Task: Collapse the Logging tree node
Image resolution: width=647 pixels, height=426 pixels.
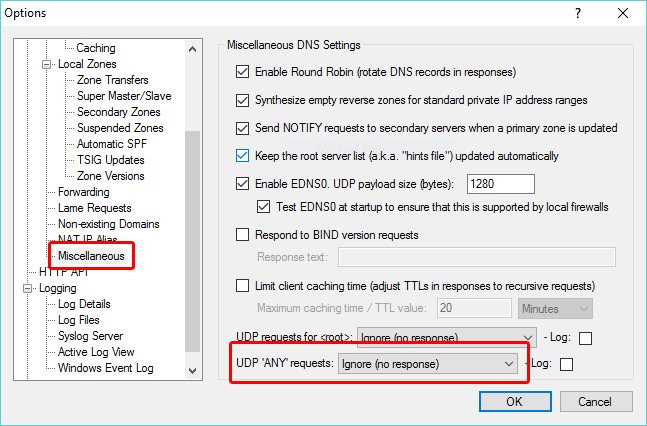Action: click(28, 288)
